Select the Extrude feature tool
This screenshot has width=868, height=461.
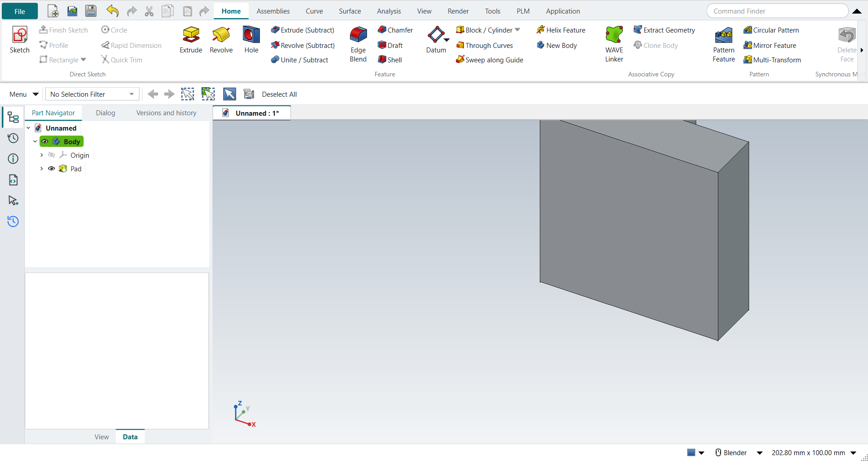pyautogui.click(x=191, y=40)
